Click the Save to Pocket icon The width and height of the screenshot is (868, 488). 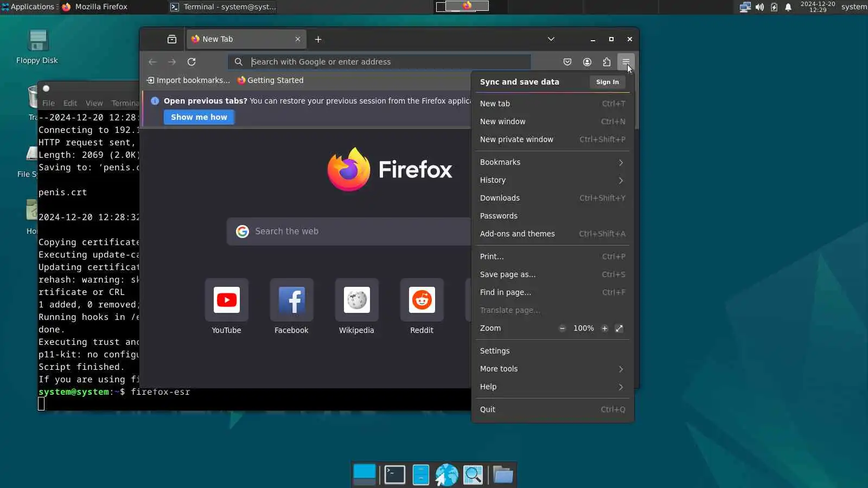tap(567, 62)
